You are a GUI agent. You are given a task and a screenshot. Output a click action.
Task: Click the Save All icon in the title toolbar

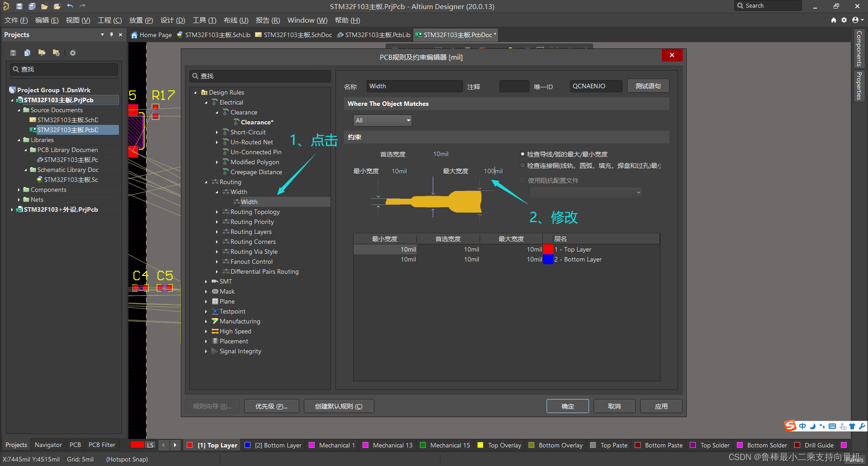(x=32, y=6)
